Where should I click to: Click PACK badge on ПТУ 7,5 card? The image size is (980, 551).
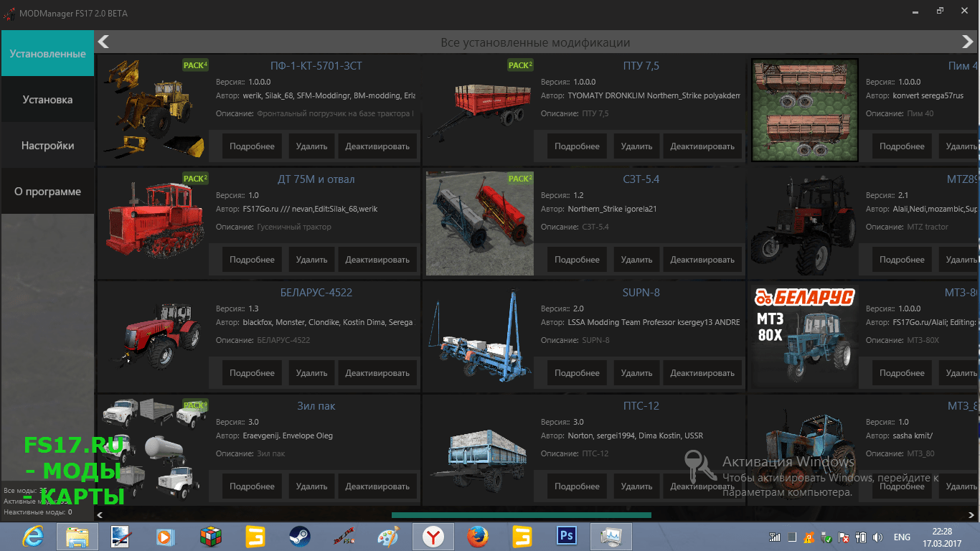520,65
